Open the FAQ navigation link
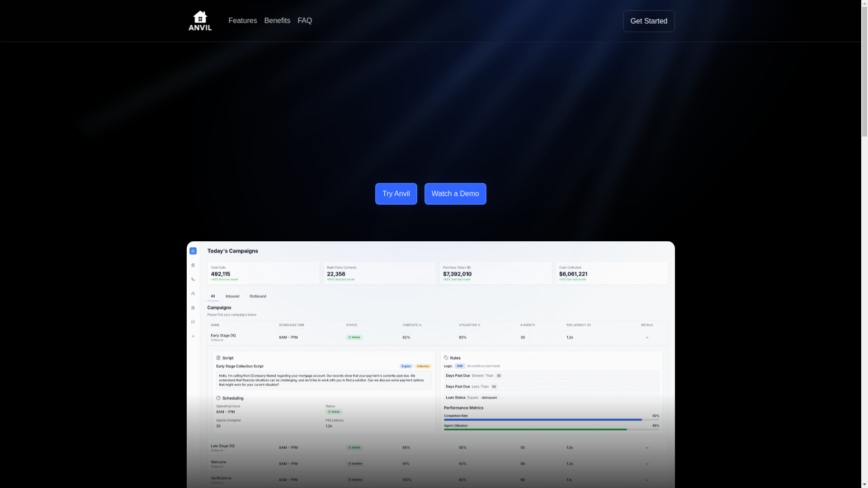This screenshot has height=488, width=868. tap(305, 21)
